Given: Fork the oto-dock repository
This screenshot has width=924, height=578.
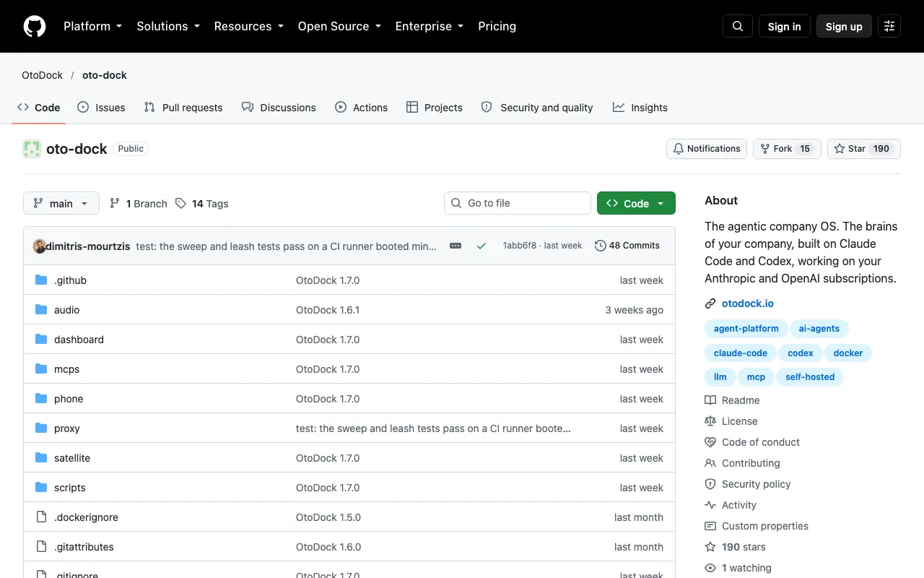Looking at the screenshot, I should click(787, 149).
